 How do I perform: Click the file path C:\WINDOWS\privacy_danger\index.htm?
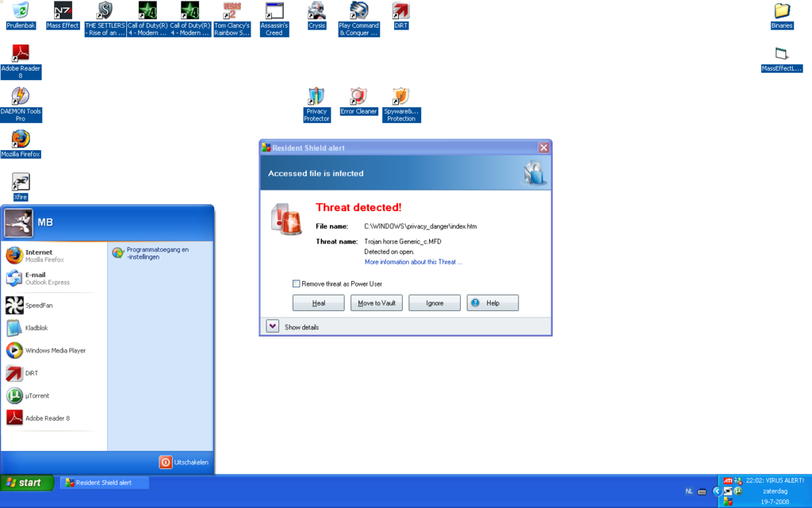tap(420, 226)
